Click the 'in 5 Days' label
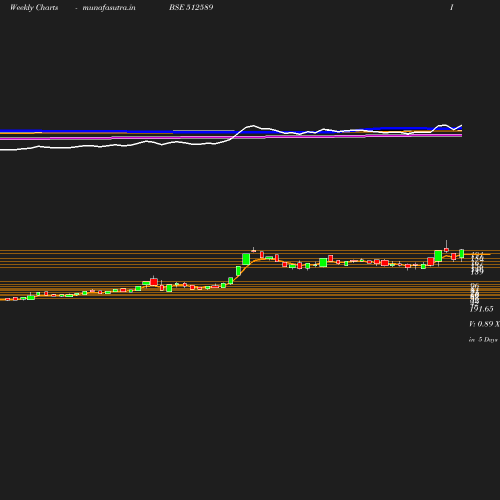The image size is (500, 500). [483, 340]
